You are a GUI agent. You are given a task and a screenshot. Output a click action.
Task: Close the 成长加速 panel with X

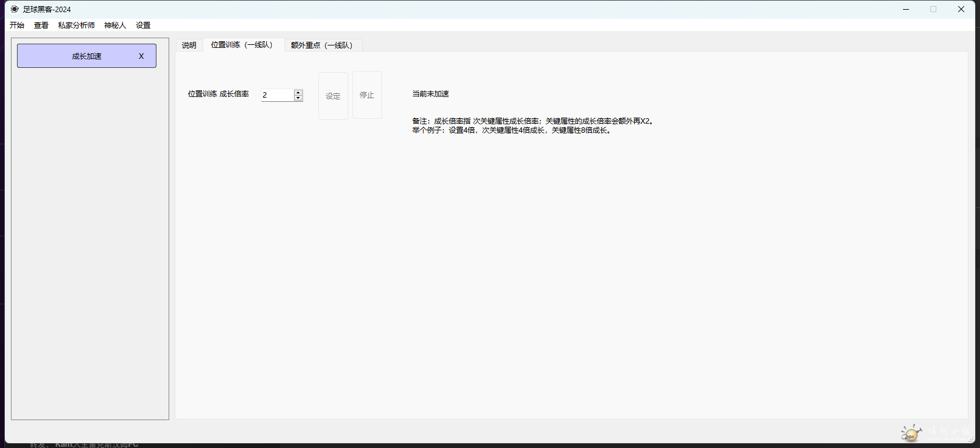tap(141, 56)
